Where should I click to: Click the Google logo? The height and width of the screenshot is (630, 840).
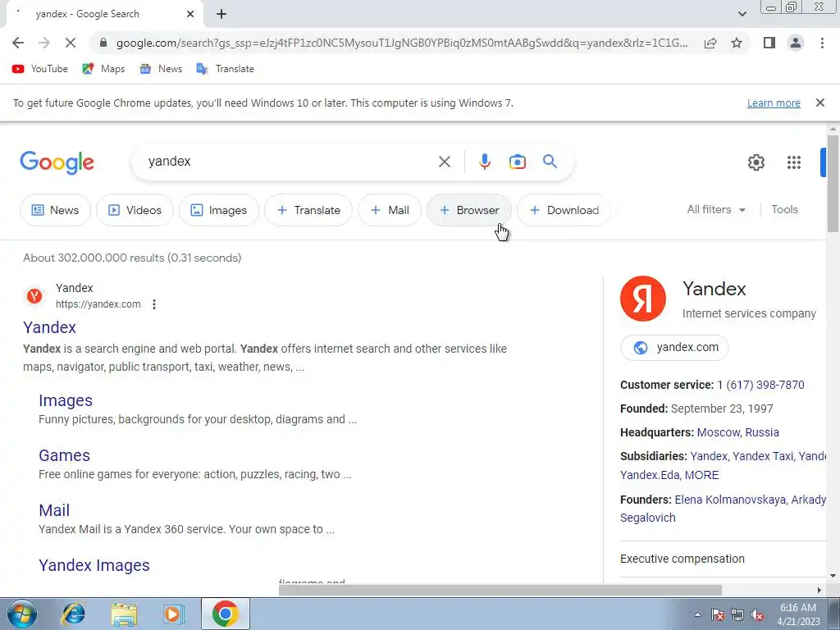coord(57,162)
